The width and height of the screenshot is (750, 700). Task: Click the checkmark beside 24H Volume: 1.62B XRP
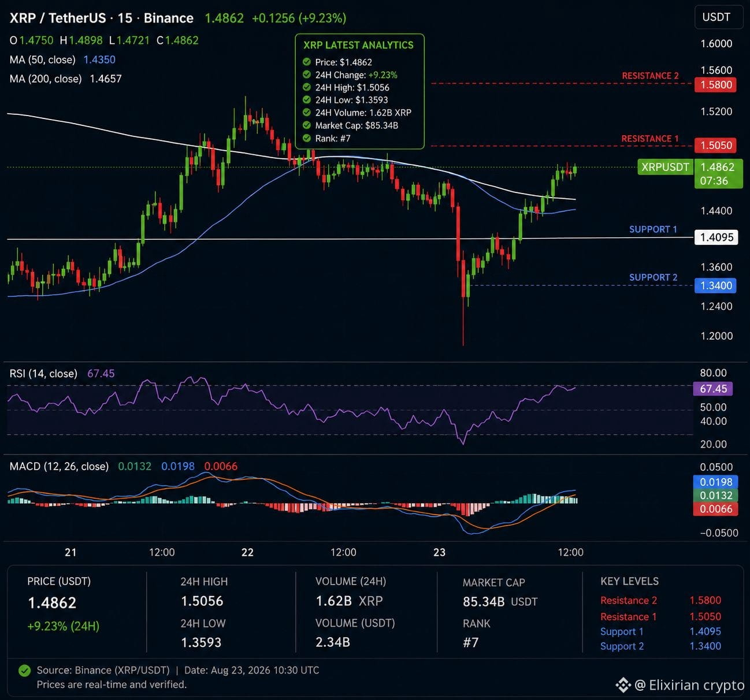[x=307, y=113]
